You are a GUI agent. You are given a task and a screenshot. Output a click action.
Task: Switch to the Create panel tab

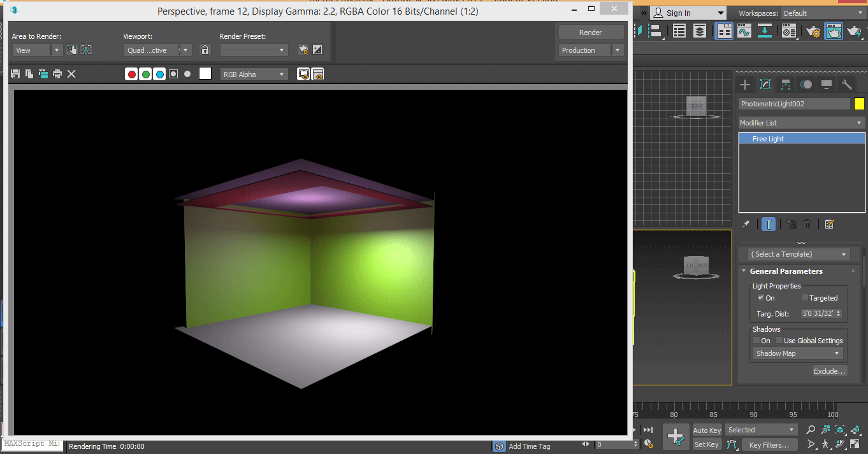(745, 85)
